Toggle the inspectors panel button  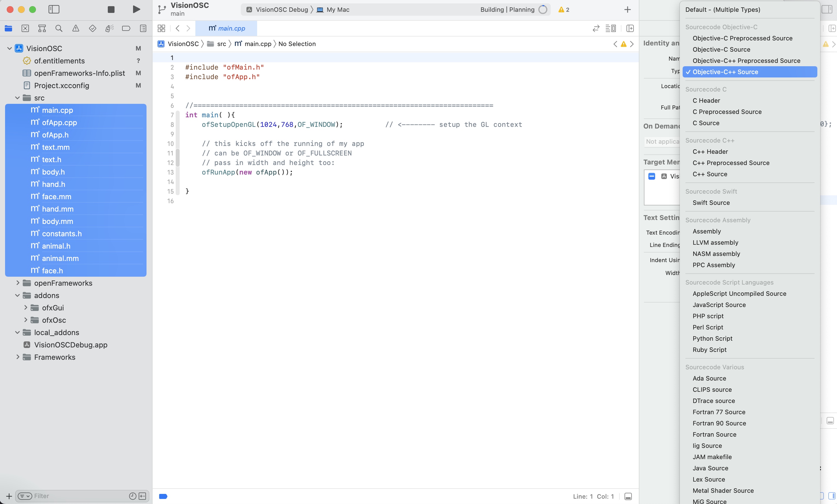827,10
